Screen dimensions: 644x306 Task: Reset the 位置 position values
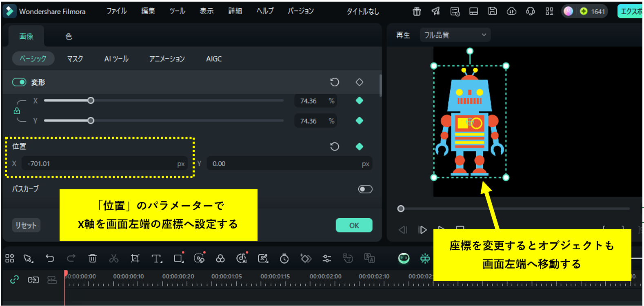(x=335, y=146)
